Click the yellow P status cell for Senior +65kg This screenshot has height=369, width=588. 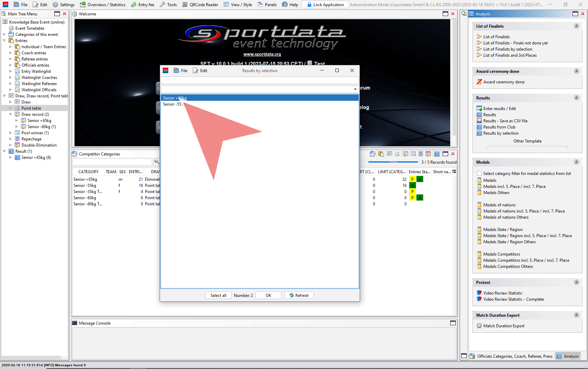(412, 179)
